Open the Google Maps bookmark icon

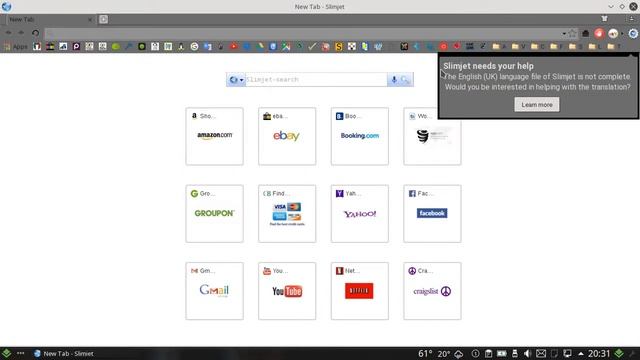tap(286, 47)
